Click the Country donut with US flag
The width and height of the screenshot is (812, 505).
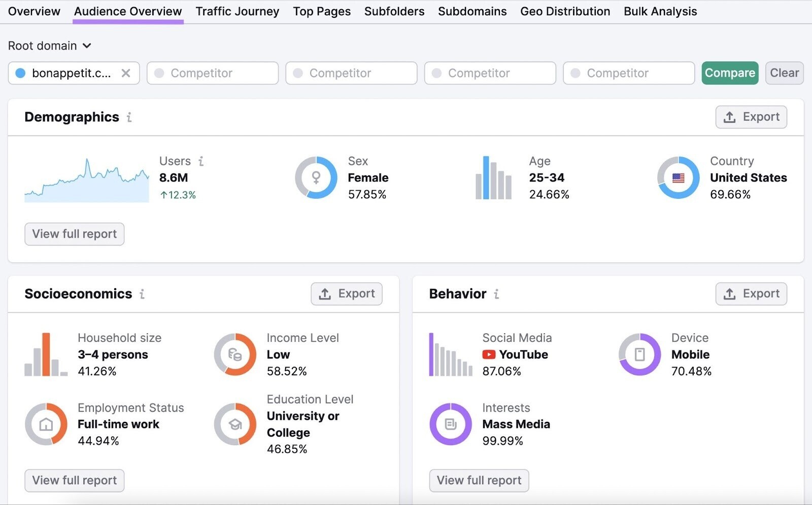tap(678, 177)
